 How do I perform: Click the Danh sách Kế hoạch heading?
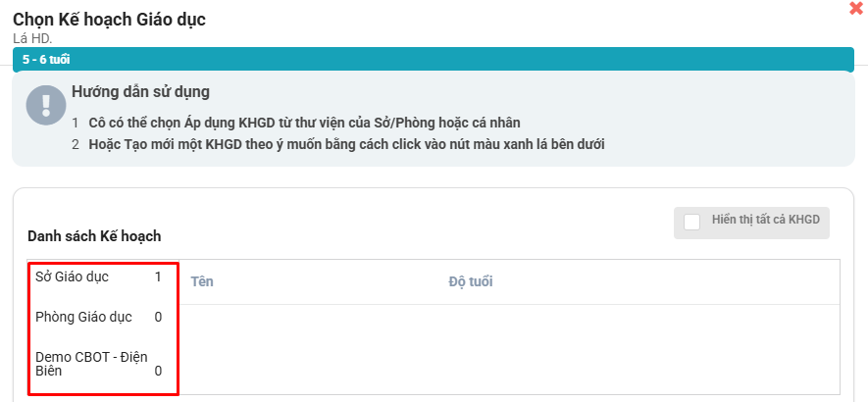click(94, 236)
